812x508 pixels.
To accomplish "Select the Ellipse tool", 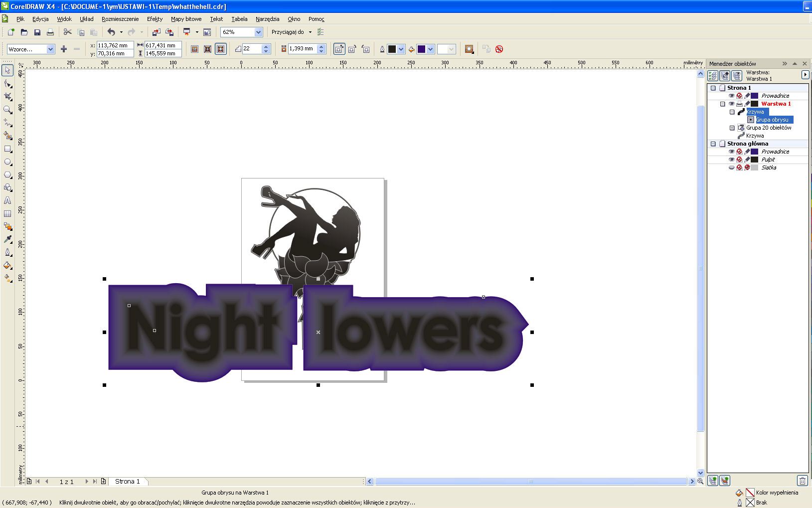I will point(8,162).
